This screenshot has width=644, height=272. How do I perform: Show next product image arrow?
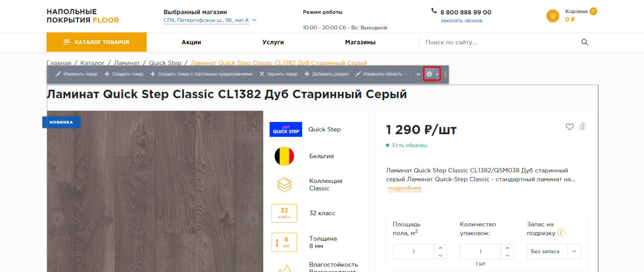(x=253, y=219)
